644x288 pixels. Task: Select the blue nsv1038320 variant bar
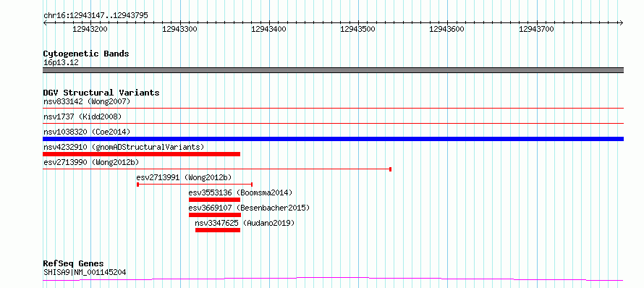point(333,139)
